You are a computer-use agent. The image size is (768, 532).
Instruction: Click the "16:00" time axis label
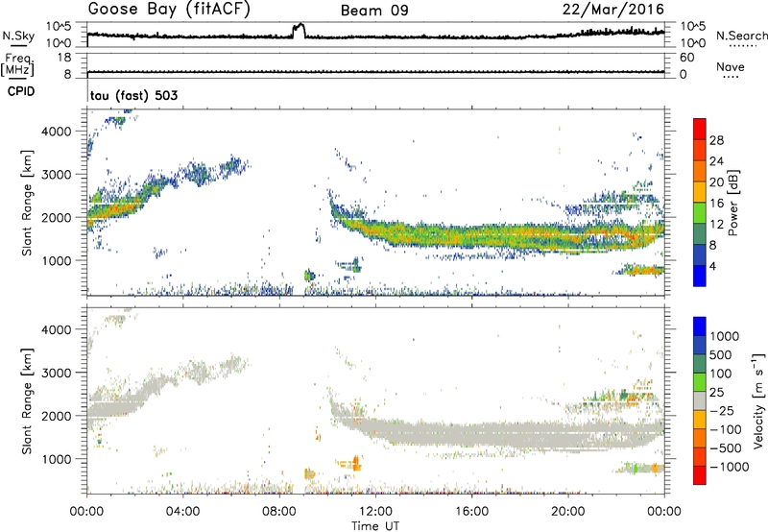471,512
